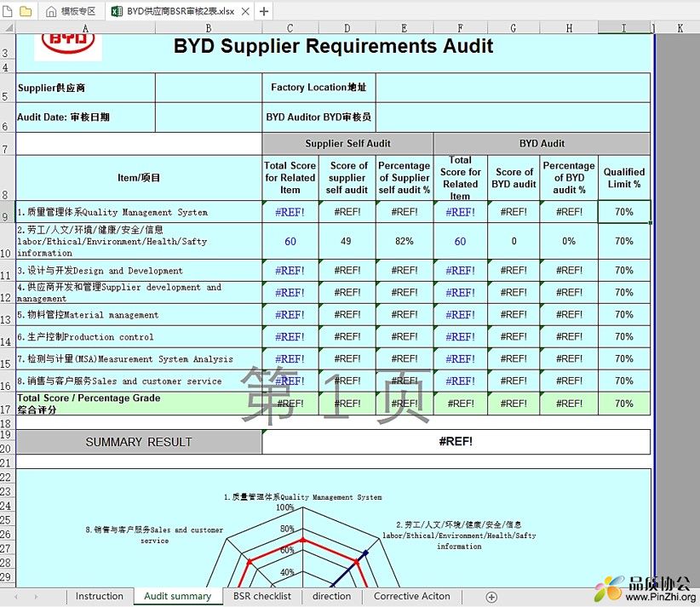The image size is (700, 607).
Task: Close the BYD供应商BSR审核2表.xlsx tab
Action: pos(245,12)
